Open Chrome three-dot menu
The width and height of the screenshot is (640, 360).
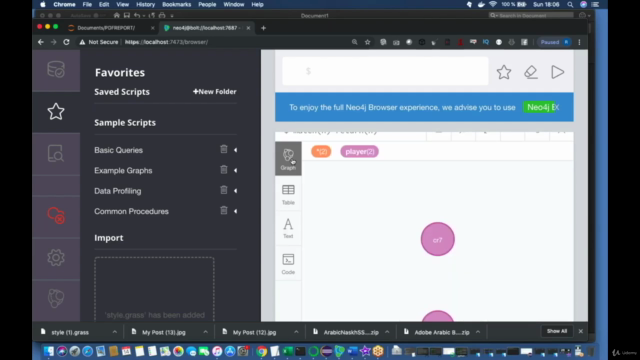click(579, 42)
